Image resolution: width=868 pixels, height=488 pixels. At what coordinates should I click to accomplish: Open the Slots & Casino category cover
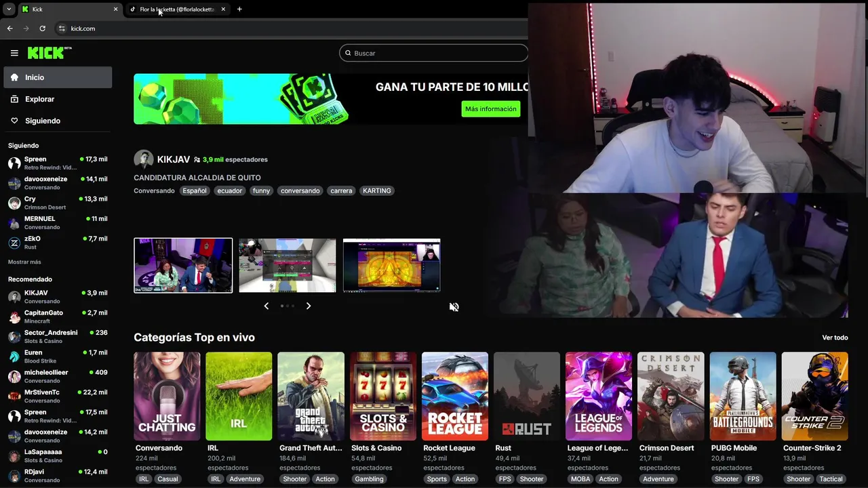[383, 396]
